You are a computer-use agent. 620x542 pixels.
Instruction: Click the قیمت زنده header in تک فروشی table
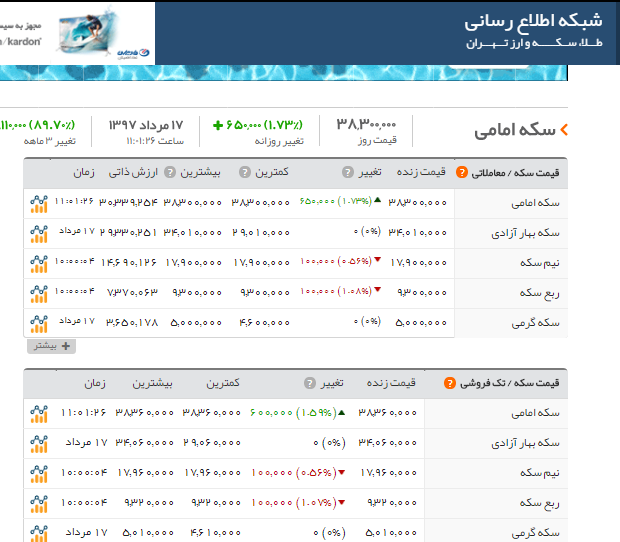[391, 382]
